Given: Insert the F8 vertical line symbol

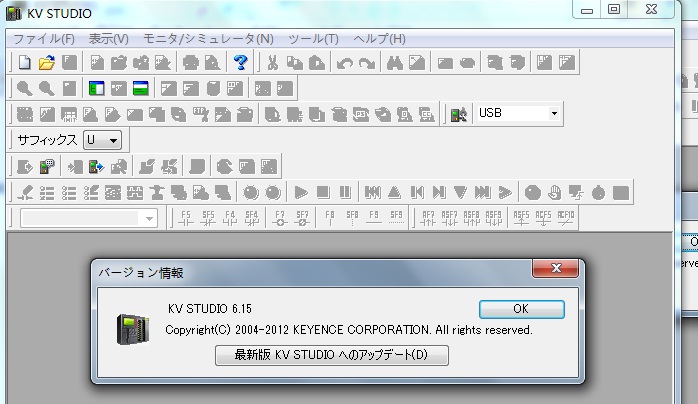Looking at the screenshot, I should click(x=330, y=218).
